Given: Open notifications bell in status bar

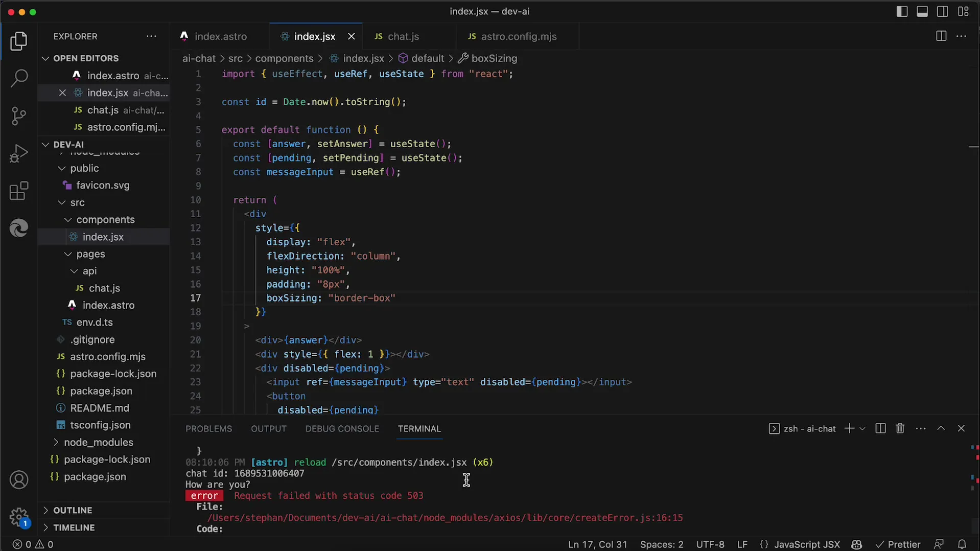Looking at the screenshot, I should tap(962, 544).
